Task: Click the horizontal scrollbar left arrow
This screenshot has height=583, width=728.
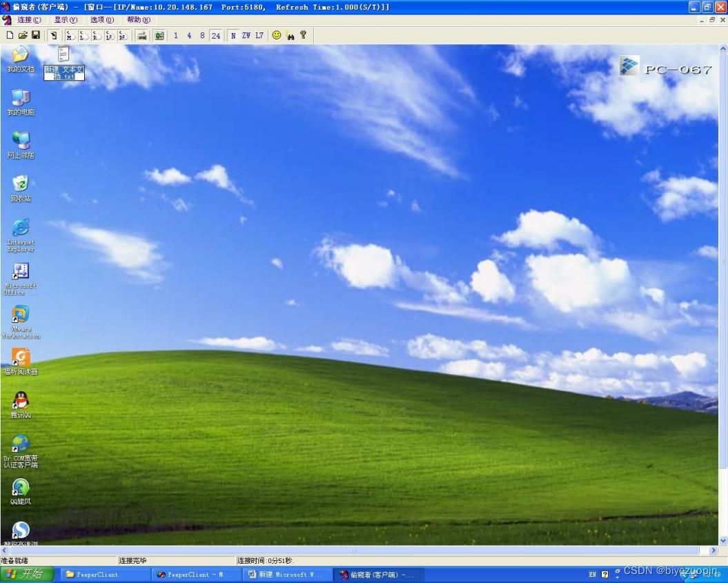Action: click(5, 551)
